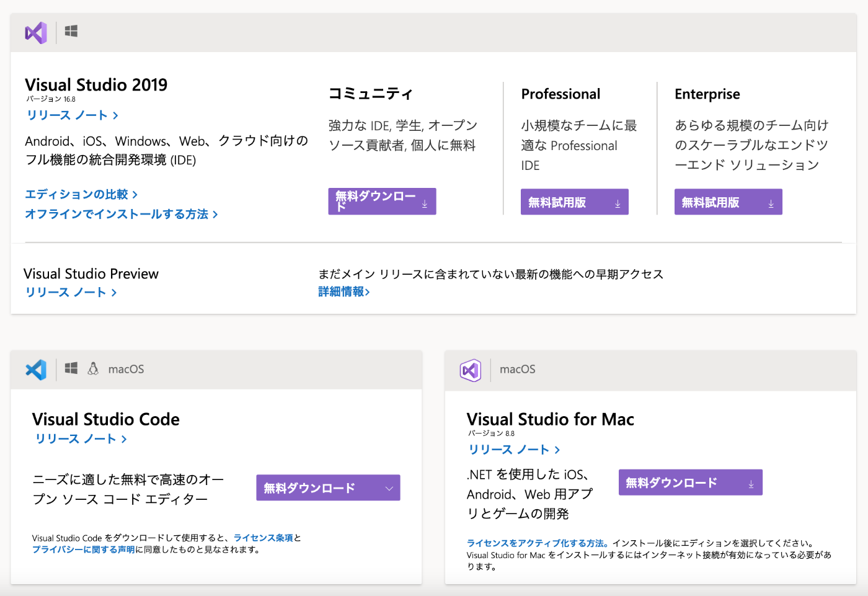Open オフラインでインストールする方法 link
Viewport: 868px width, 596px height.
[122, 215]
